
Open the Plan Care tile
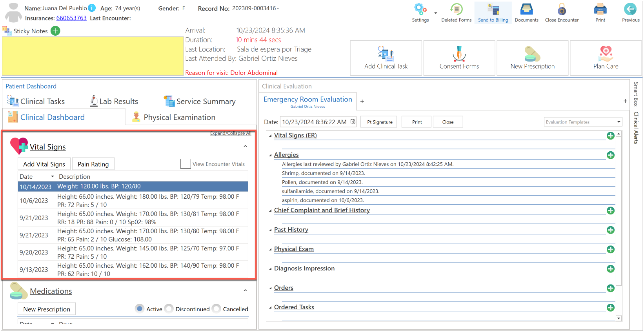coord(606,58)
